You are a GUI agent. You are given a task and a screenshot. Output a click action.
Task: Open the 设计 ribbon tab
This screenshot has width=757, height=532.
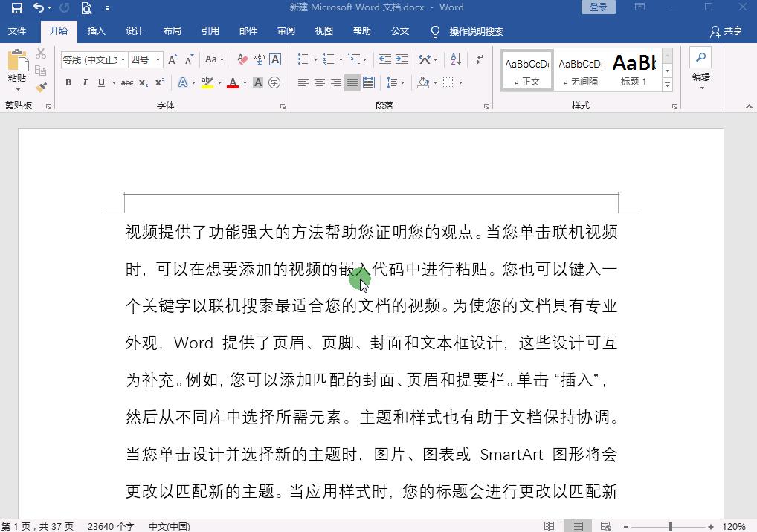click(134, 31)
